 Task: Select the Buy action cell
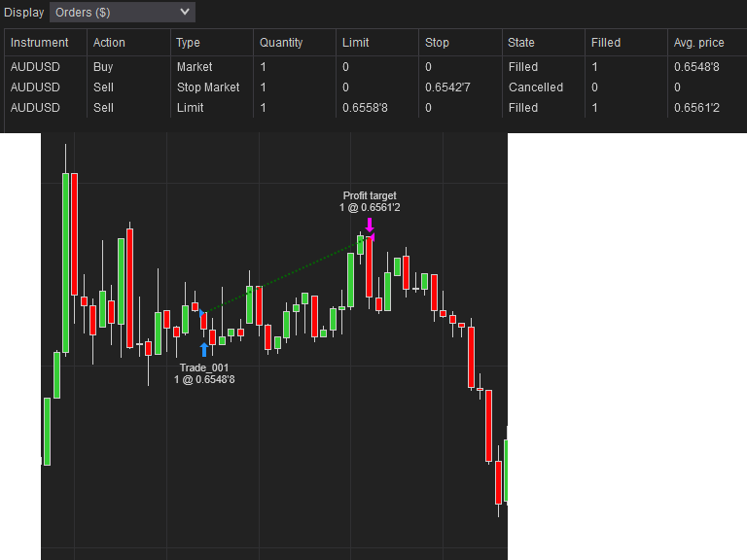(103, 67)
